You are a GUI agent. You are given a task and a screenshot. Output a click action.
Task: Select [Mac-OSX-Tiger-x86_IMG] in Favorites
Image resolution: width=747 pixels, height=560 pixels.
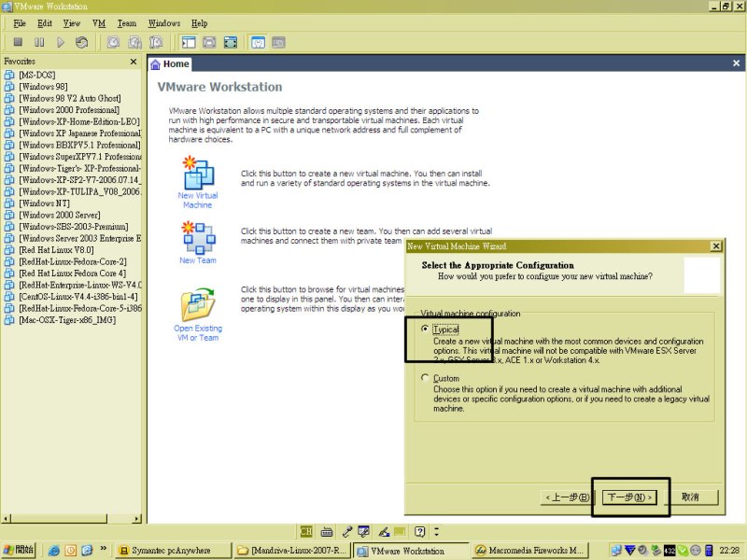pyautogui.click(x=67, y=320)
